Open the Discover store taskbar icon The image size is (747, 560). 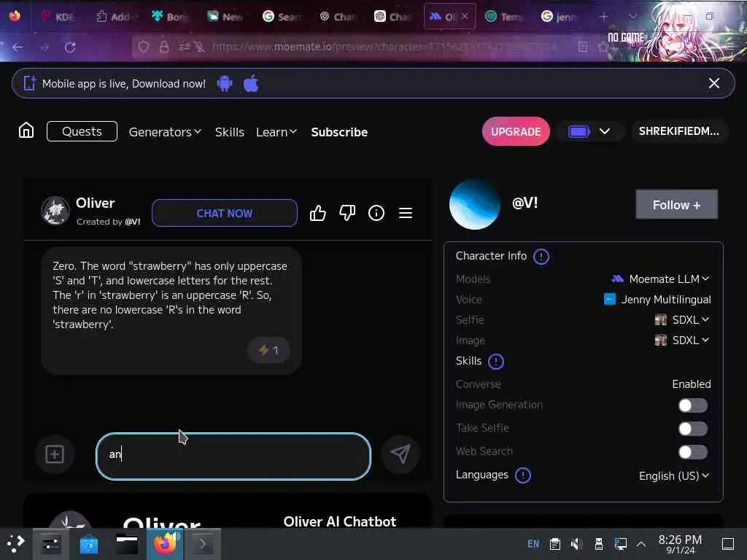(88, 544)
